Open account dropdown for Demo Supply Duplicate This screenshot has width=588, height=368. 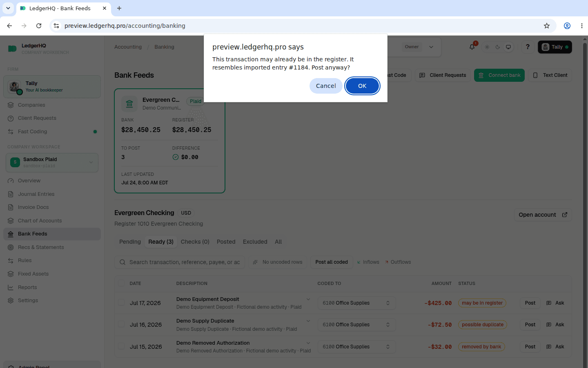(x=356, y=325)
